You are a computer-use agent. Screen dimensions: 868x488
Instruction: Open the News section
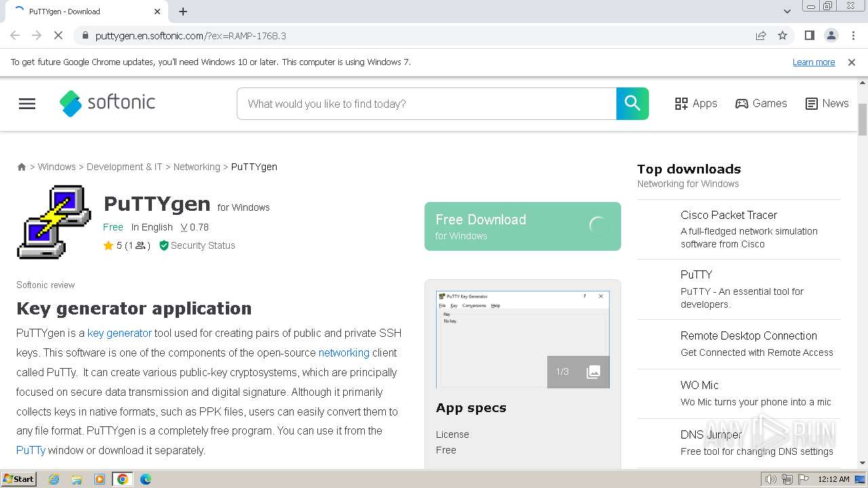tap(827, 103)
